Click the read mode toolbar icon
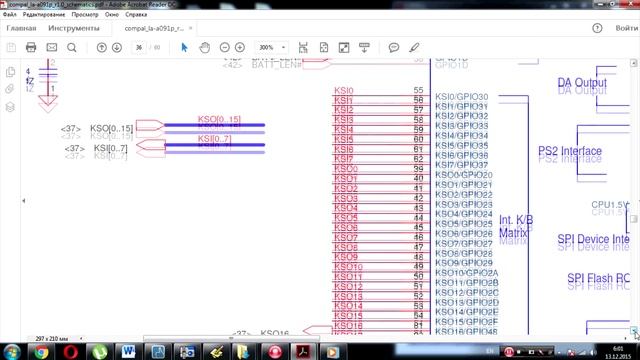 (x=364, y=47)
